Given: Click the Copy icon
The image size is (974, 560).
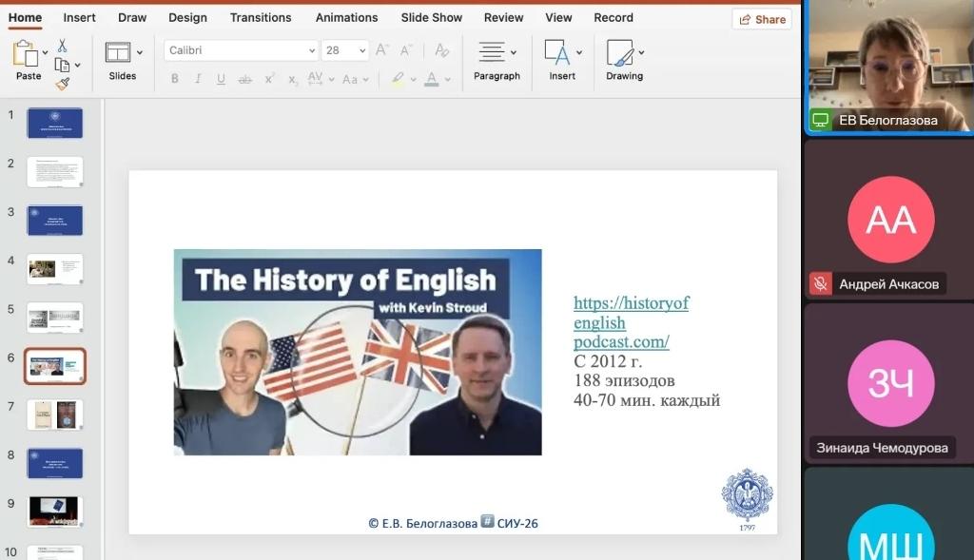Looking at the screenshot, I should pyautogui.click(x=62, y=65).
